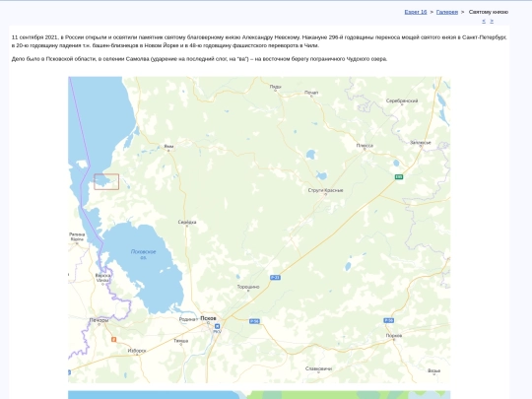Click the Плюсса town label
The width and height of the screenshot is (532, 399).
click(365, 145)
